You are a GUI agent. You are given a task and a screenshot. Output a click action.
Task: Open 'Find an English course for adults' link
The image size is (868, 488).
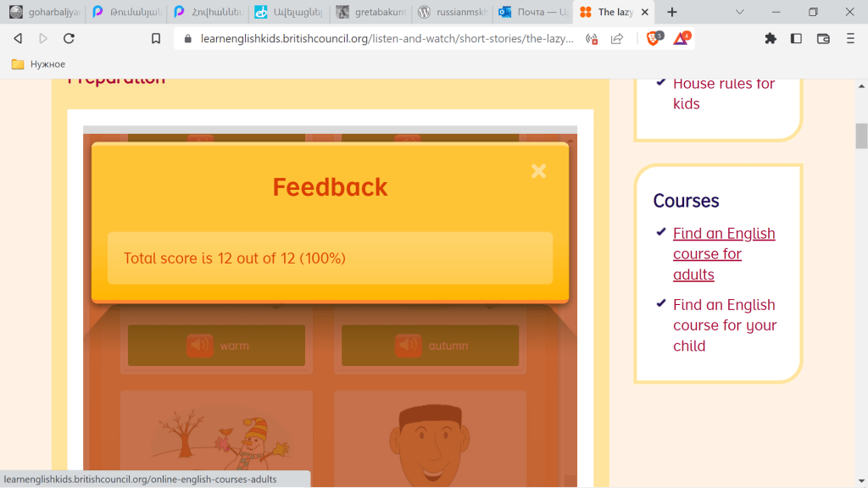pos(724,254)
